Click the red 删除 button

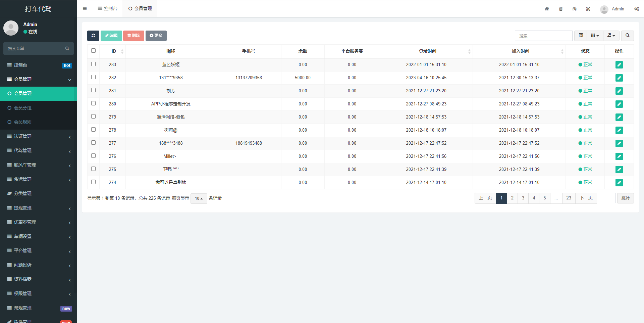tap(133, 36)
